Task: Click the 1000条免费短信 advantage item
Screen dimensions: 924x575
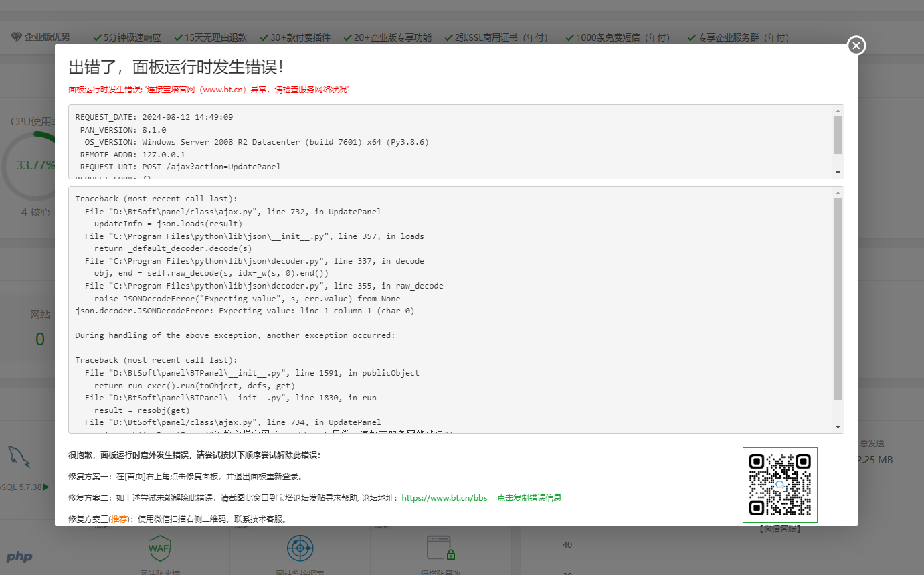Action: pos(618,38)
